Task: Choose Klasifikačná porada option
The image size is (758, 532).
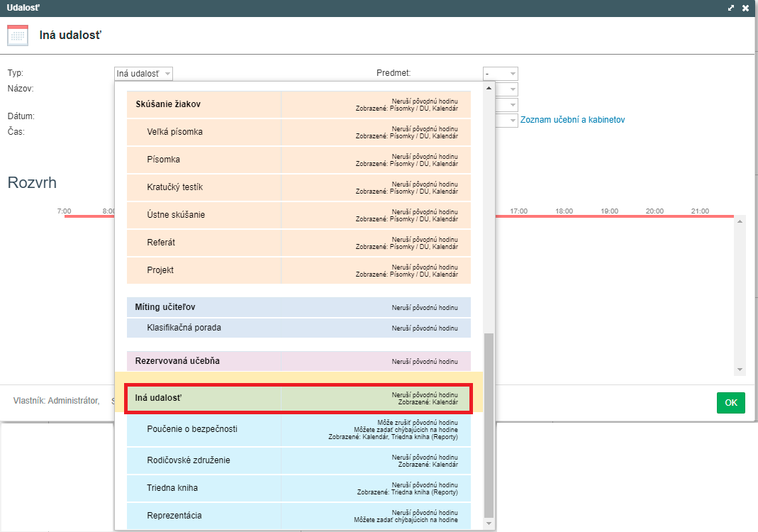Action: (x=299, y=328)
